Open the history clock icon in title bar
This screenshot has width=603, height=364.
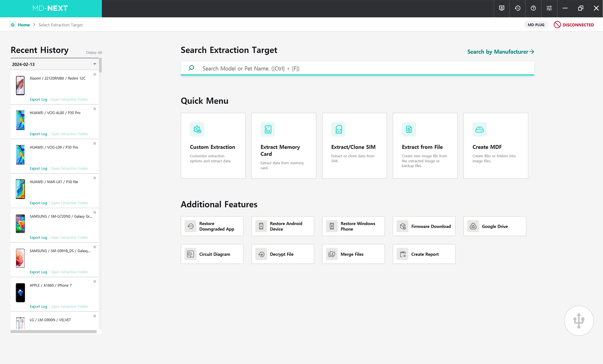tap(517, 8)
